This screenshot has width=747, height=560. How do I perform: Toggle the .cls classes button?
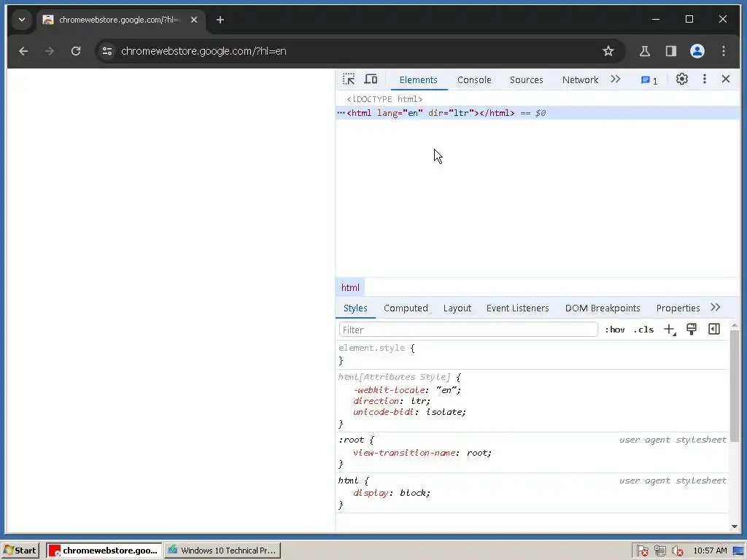click(643, 330)
